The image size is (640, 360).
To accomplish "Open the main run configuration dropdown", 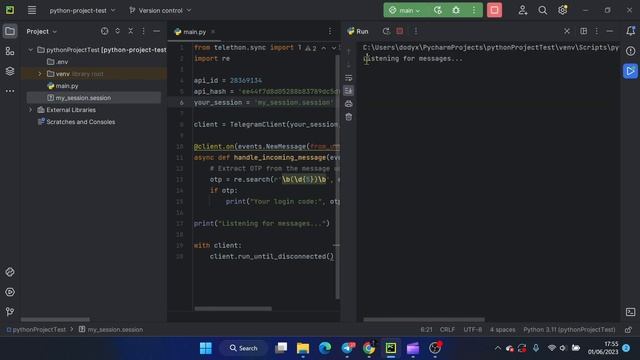I will (x=404, y=11).
